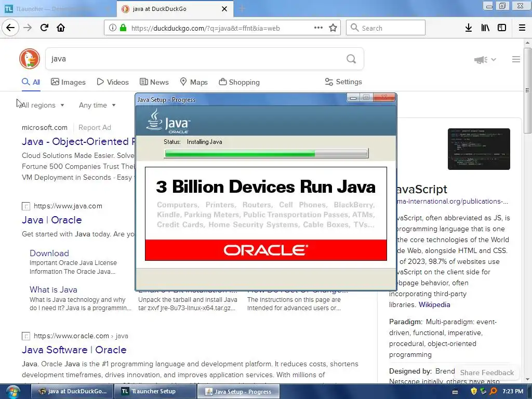Click the favicon beside https://www.oracle.com

[x=26, y=336]
